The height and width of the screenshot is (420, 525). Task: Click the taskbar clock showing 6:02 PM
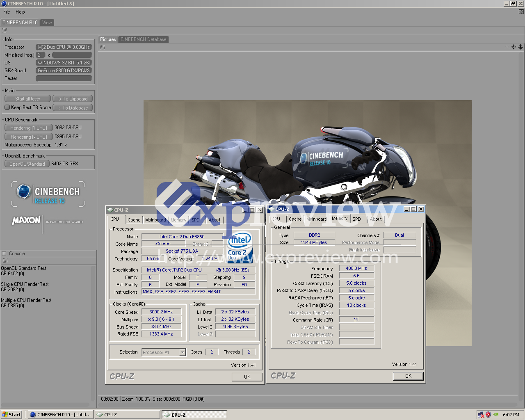[x=511, y=415]
